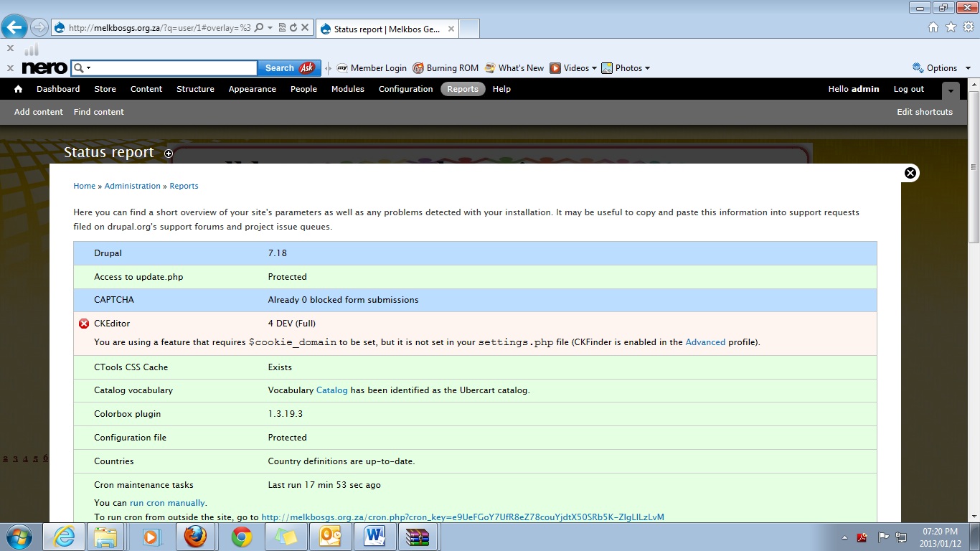Open the Catalog vocabulary link

point(331,390)
